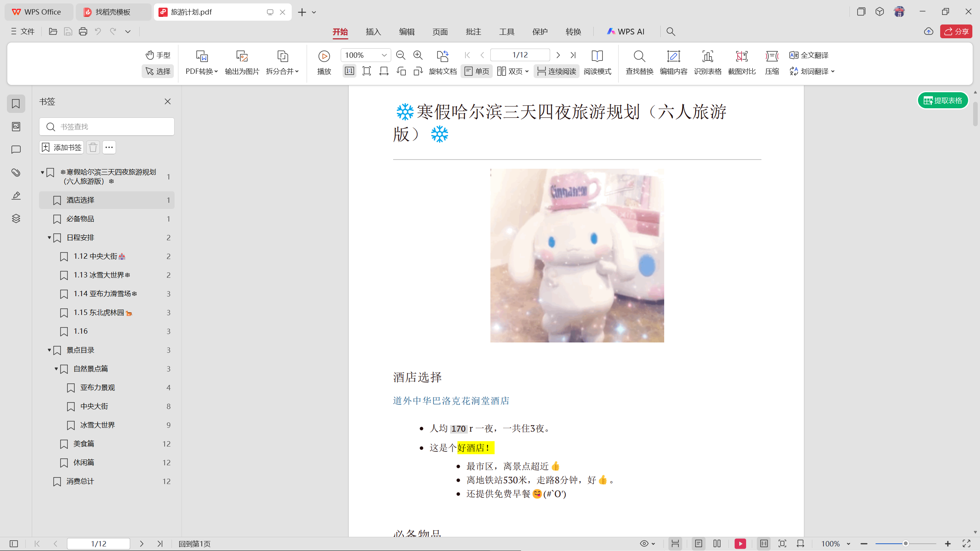Click the zoom in magnifier icon
Viewport: 980px width, 551px height.
418,55
